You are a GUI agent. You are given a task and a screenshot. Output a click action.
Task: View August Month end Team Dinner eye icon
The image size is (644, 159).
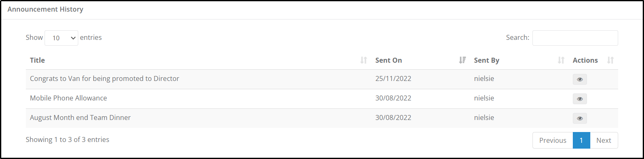click(x=579, y=118)
